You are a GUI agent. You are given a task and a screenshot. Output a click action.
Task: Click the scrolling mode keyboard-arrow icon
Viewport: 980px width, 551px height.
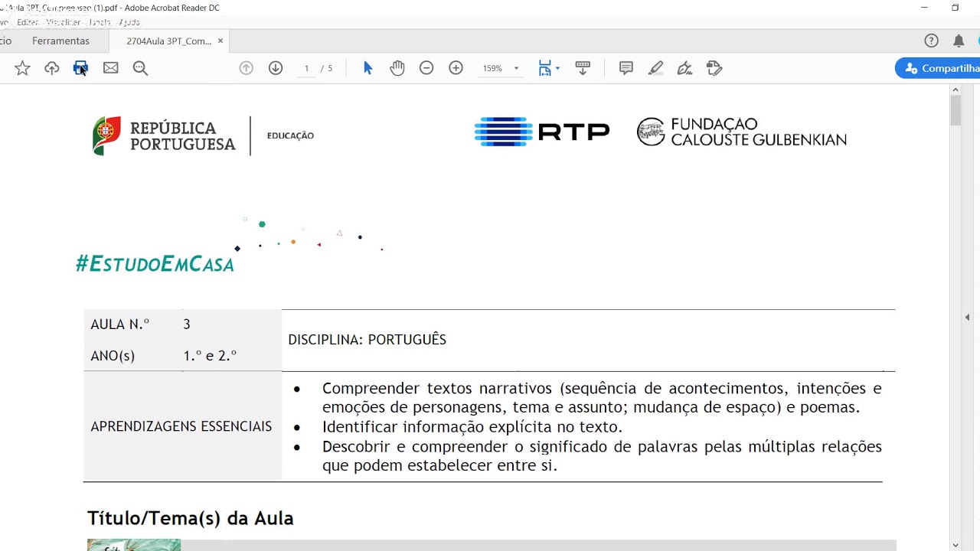point(582,68)
